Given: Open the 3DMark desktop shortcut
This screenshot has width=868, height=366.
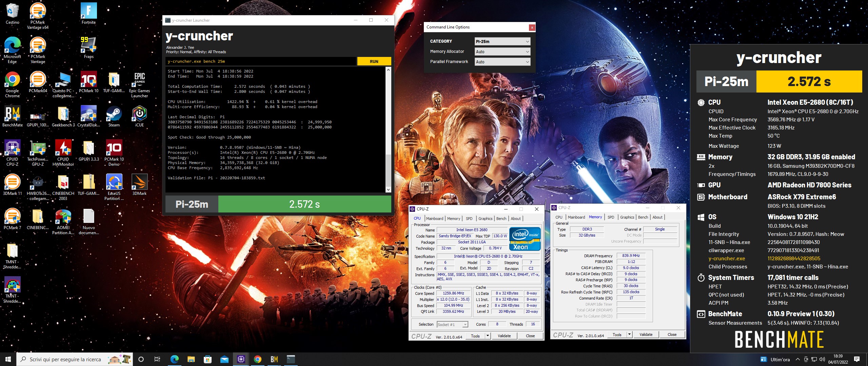Looking at the screenshot, I should 139,185.
